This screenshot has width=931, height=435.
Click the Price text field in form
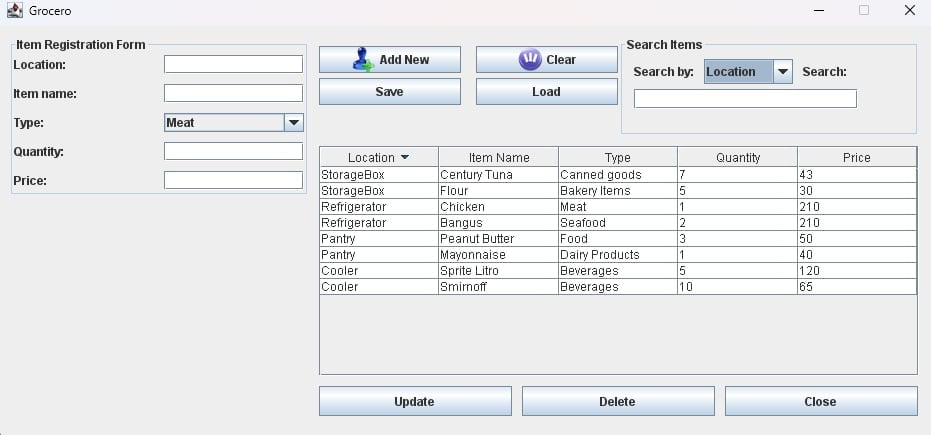233,180
